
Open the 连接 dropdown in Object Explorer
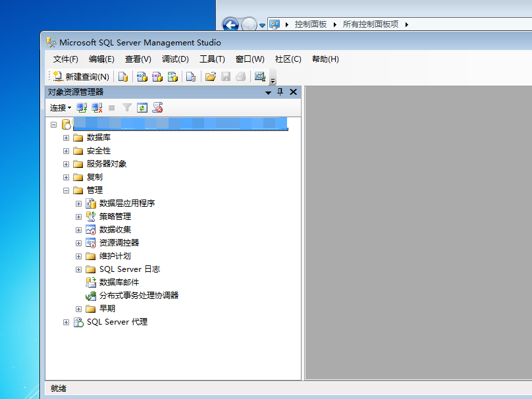[x=61, y=108]
